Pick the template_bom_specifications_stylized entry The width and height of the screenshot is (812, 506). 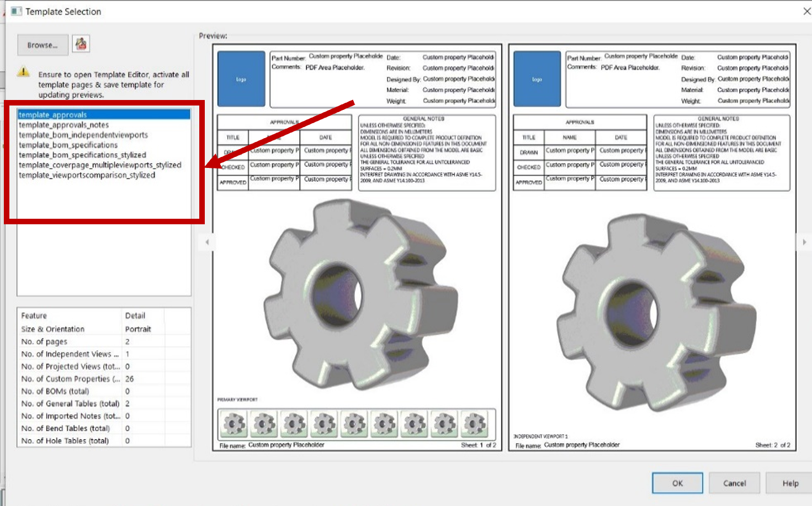point(82,155)
